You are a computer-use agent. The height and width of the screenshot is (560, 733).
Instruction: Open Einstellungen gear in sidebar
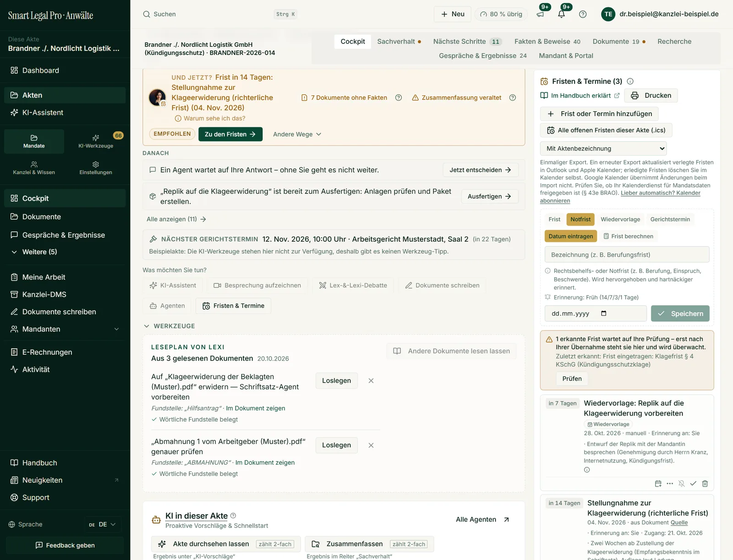[96, 168]
